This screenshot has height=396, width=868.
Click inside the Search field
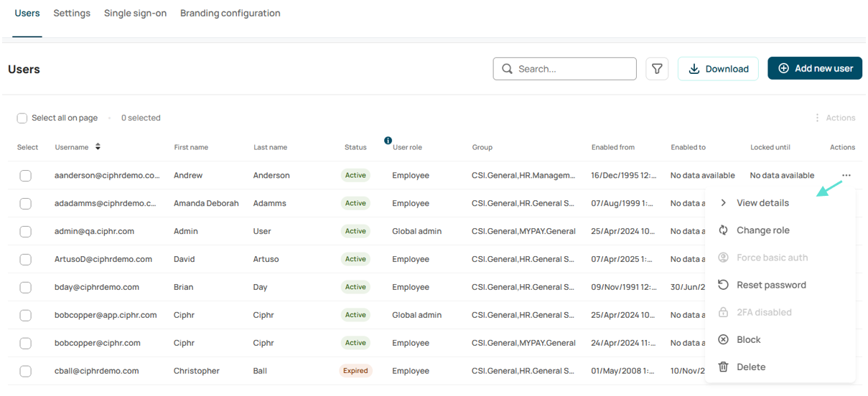click(x=564, y=69)
